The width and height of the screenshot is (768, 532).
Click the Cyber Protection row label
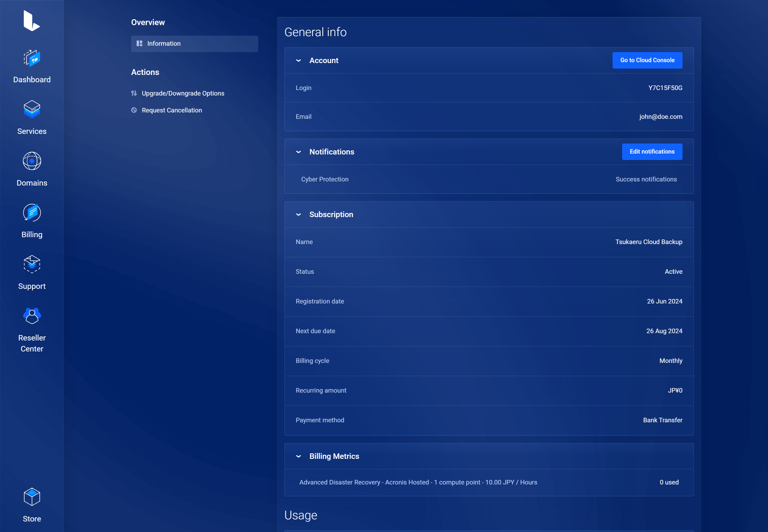325,179
